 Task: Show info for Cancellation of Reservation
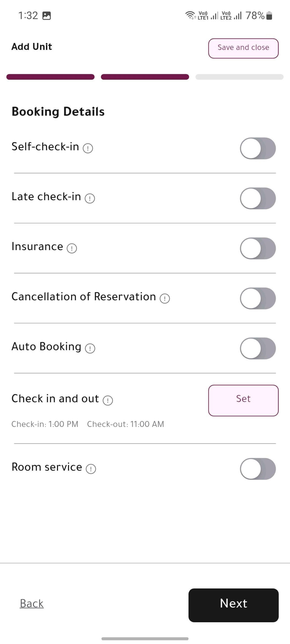pos(165,299)
